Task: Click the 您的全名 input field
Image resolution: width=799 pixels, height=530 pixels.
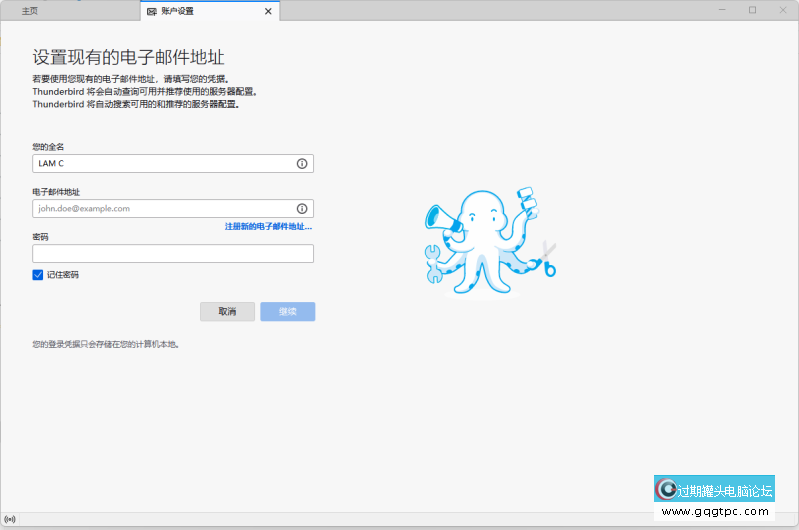Action: point(165,163)
